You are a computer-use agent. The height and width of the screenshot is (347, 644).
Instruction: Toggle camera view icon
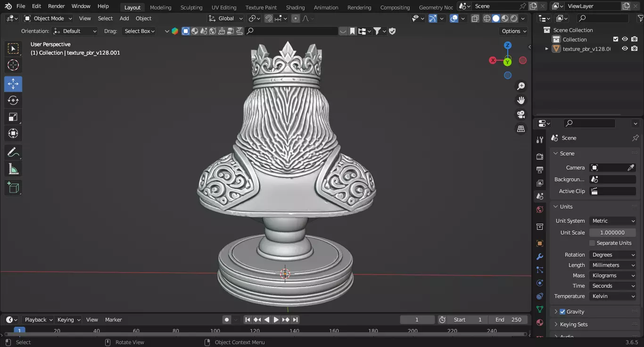pos(521,114)
